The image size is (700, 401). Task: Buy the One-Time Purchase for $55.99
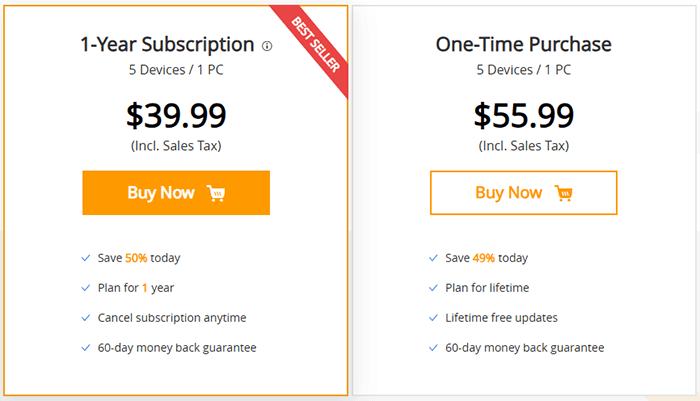524,193
